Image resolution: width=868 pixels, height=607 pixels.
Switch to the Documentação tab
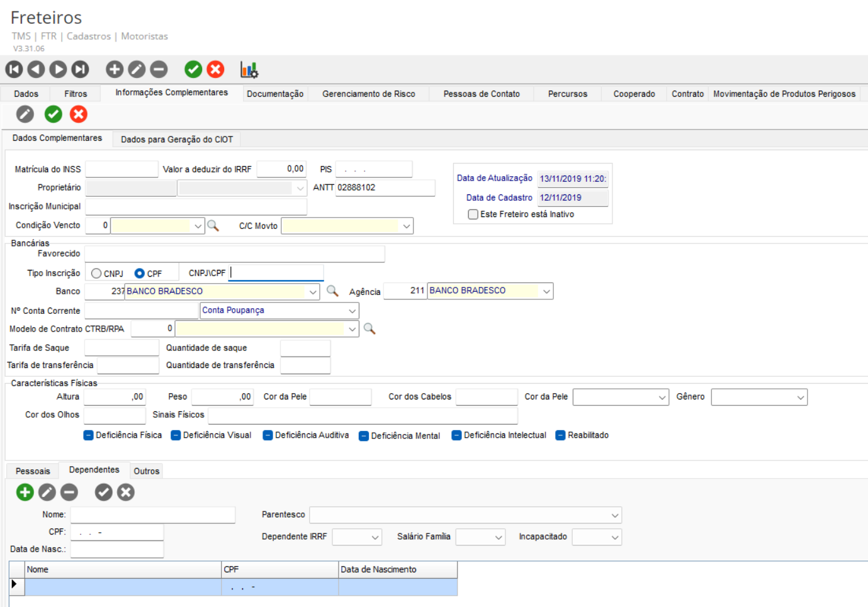coord(275,94)
